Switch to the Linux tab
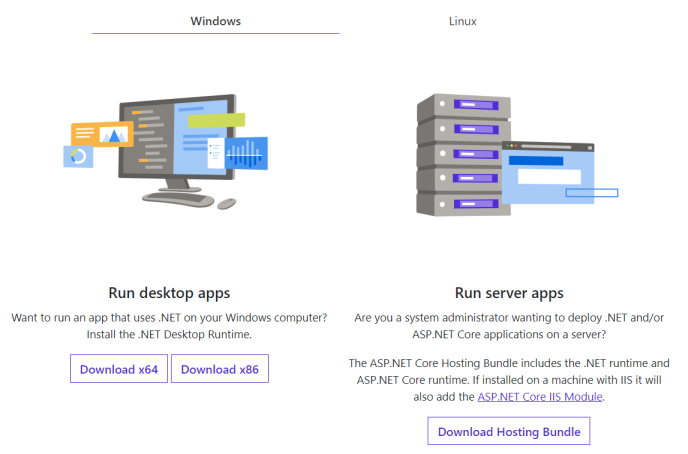Screen dimensions: 688x454 (x=462, y=21)
